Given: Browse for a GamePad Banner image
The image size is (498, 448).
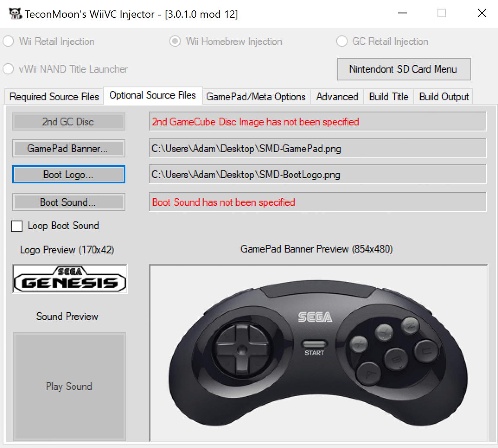Looking at the screenshot, I should point(69,148).
